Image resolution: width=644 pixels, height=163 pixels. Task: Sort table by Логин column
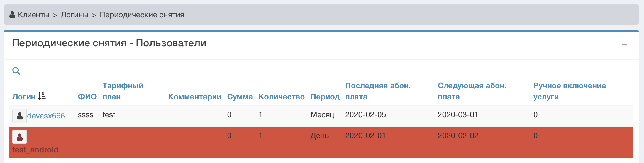tap(24, 97)
